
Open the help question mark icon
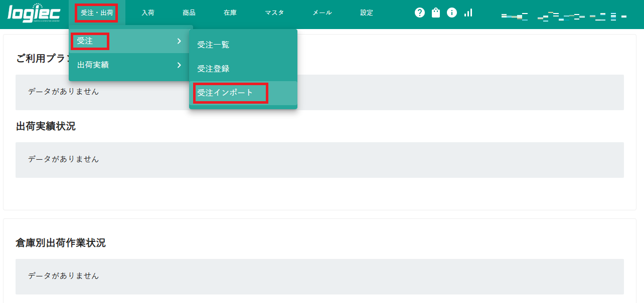coord(420,13)
